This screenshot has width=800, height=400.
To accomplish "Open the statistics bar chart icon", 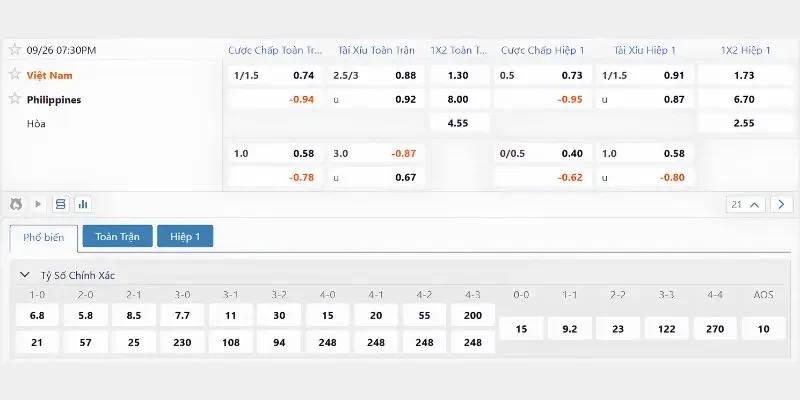I will tap(83, 205).
